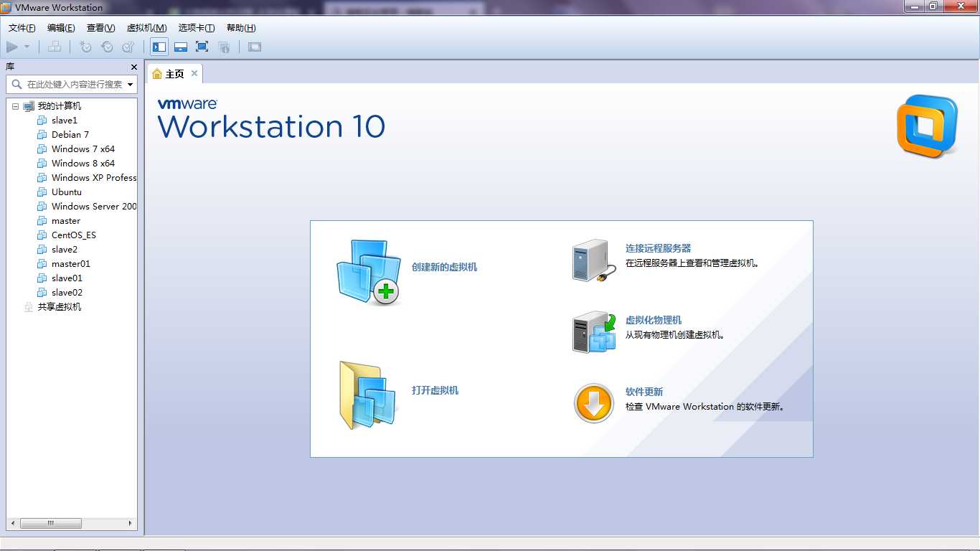Viewport: 980px width, 551px height.
Task: Click the Unity mode toolbar icon
Action: (x=224, y=47)
